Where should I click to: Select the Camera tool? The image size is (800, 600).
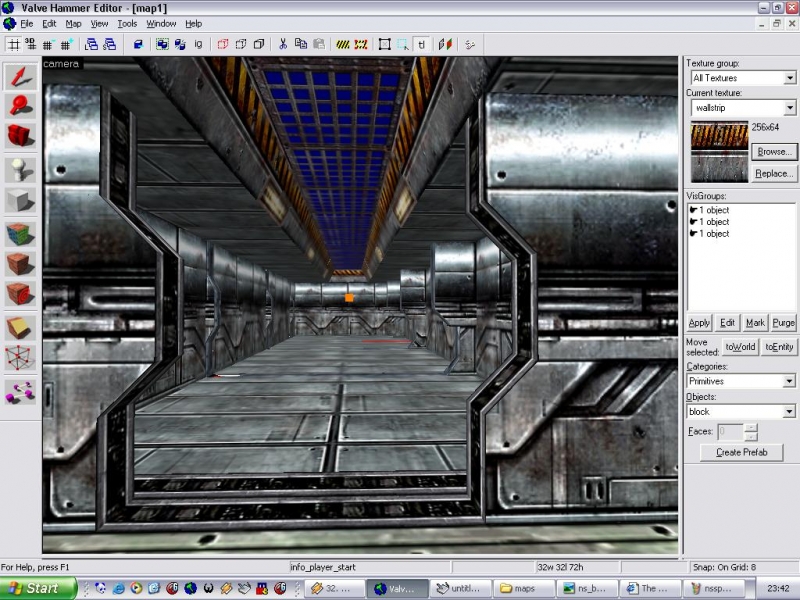pyautogui.click(x=20, y=134)
